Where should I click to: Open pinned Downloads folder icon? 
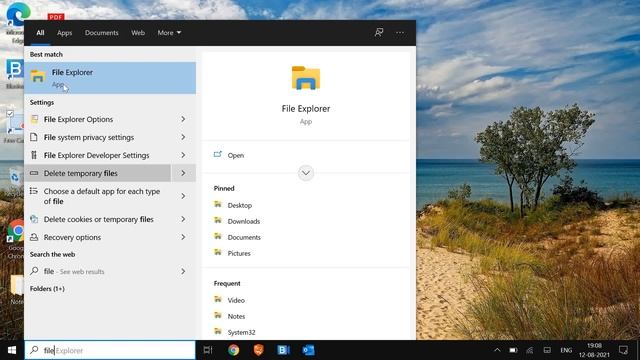click(218, 220)
